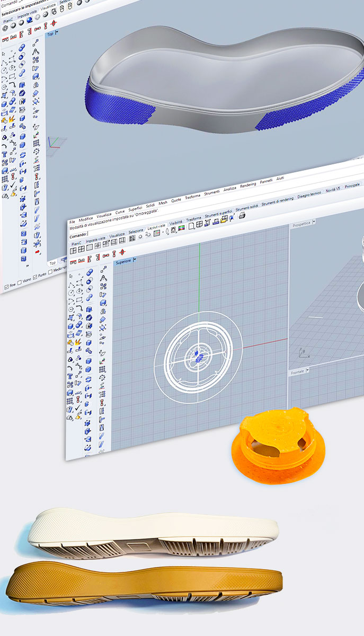Open the Mesh menu
The height and width of the screenshot is (636, 364).
[163, 203]
